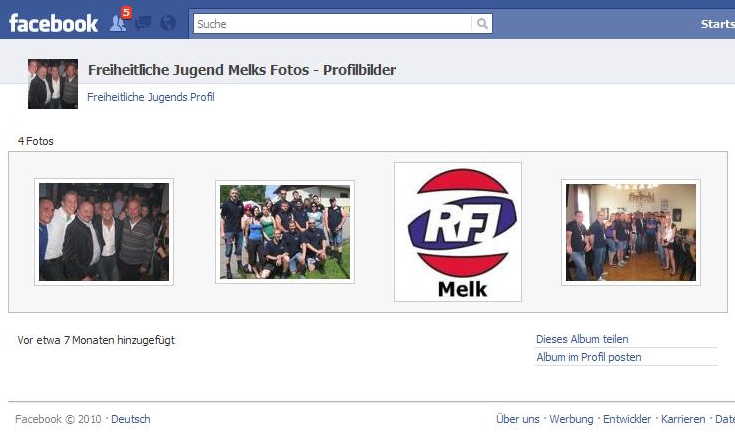Open the nightclub group photo thumbnail

point(104,232)
